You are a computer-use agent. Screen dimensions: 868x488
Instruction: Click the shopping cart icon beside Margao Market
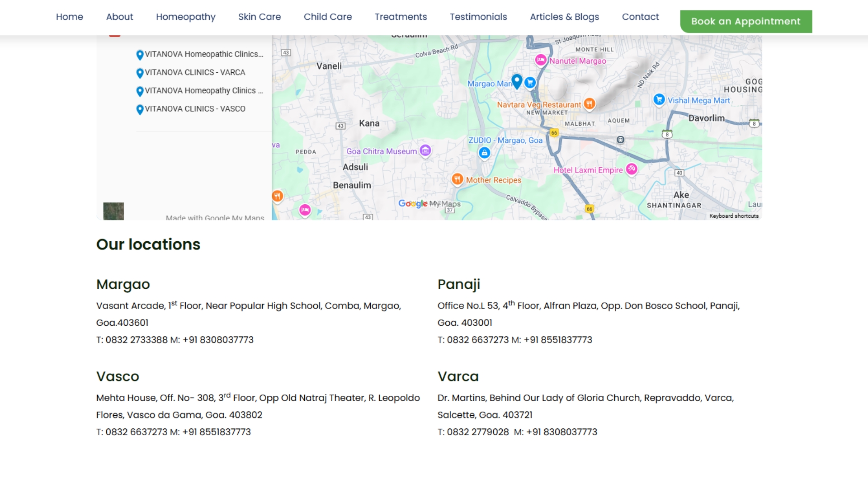coord(530,83)
